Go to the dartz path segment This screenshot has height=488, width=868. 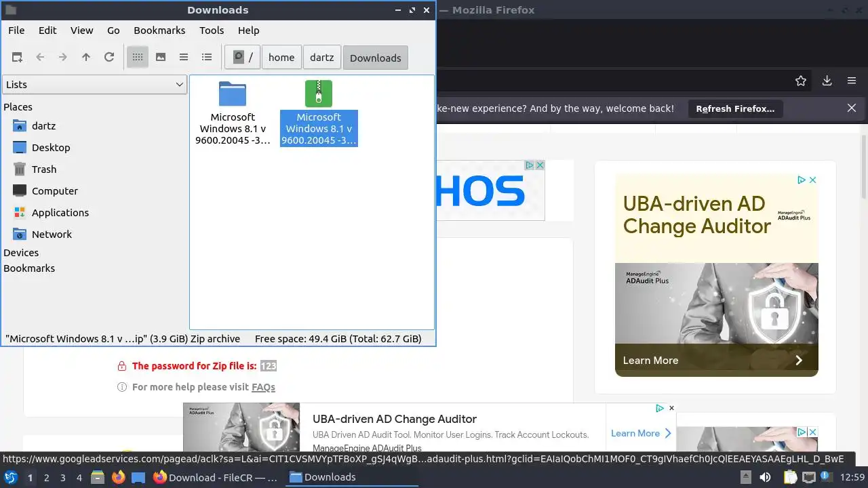[x=322, y=58]
